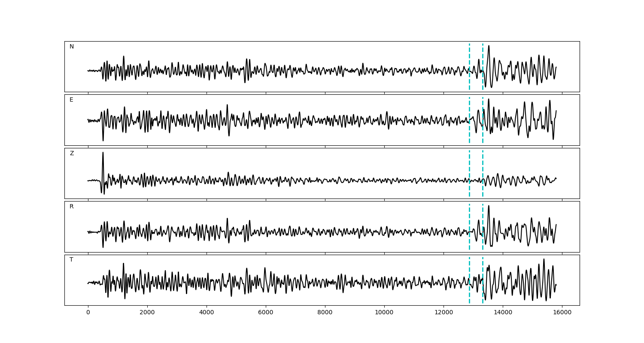
Task: Click the 8000 x-axis tick label
Action: tap(325, 313)
